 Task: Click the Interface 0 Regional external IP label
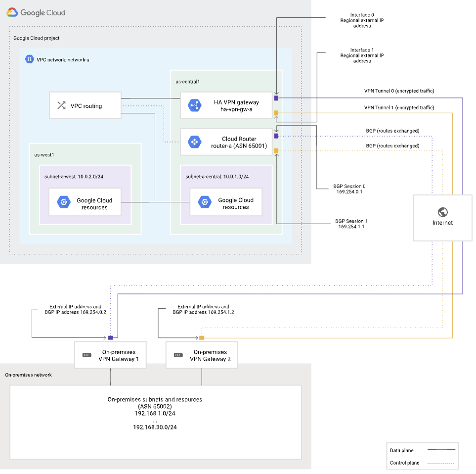(362, 20)
